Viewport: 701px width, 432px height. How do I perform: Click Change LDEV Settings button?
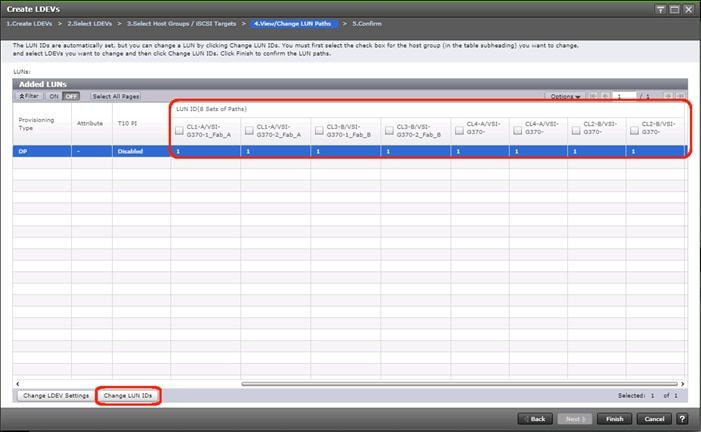56,396
